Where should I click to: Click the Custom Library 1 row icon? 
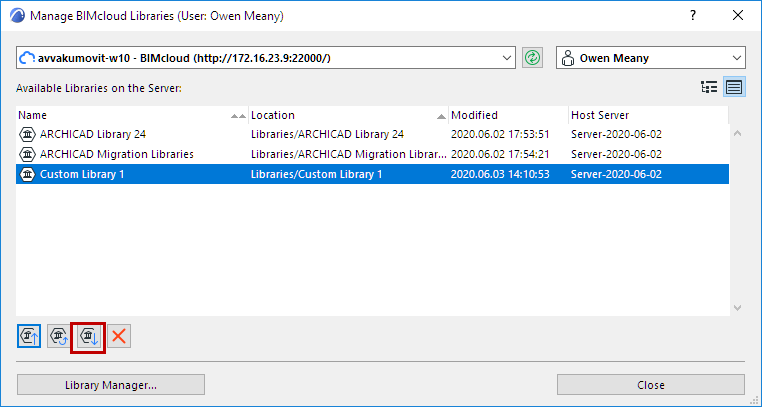click(27, 174)
